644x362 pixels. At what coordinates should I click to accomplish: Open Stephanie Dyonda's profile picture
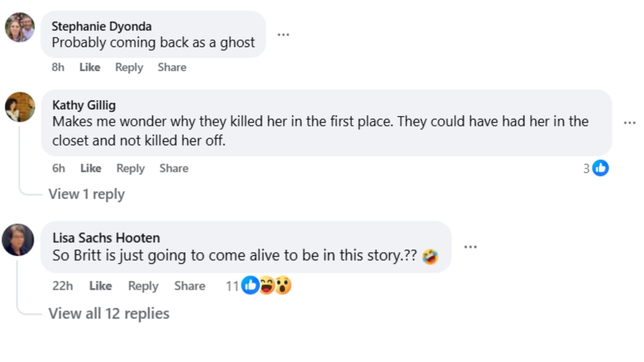20,27
